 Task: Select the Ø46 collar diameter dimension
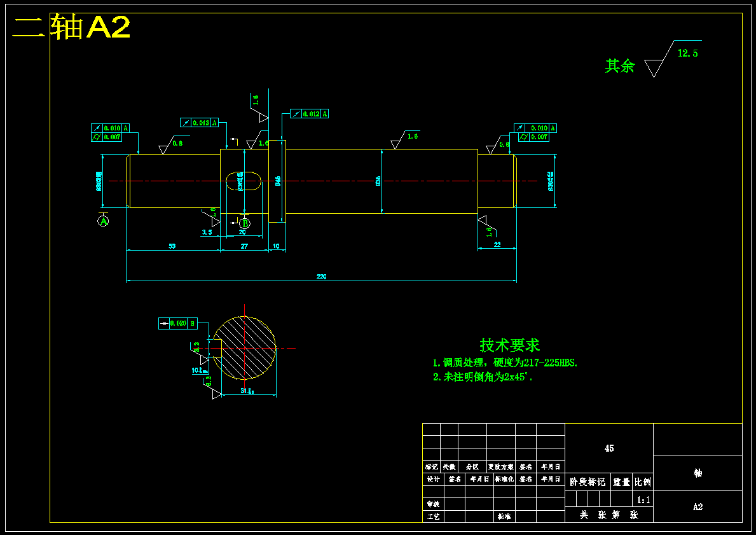click(x=278, y=181)
